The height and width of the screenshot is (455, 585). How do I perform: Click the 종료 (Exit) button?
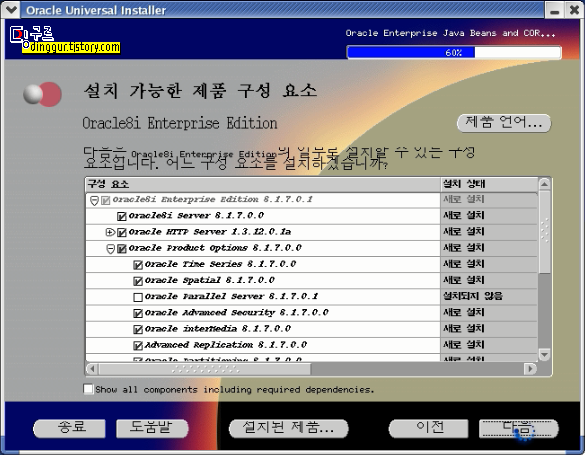tap(69, 429)
